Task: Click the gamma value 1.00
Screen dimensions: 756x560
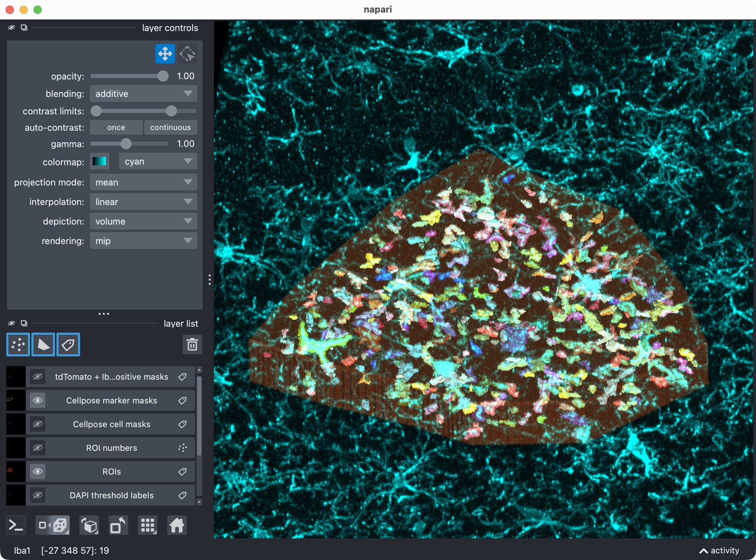Action: 186,144
